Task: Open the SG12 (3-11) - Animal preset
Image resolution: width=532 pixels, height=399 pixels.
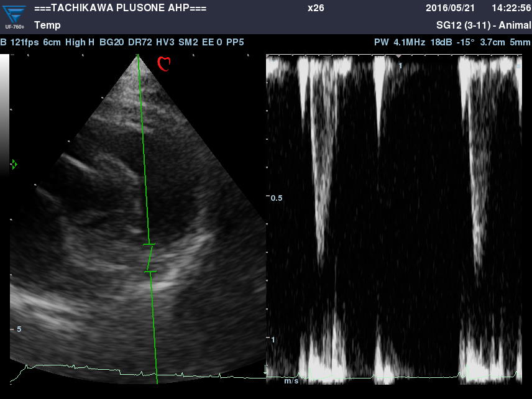Action: [484, 25]
